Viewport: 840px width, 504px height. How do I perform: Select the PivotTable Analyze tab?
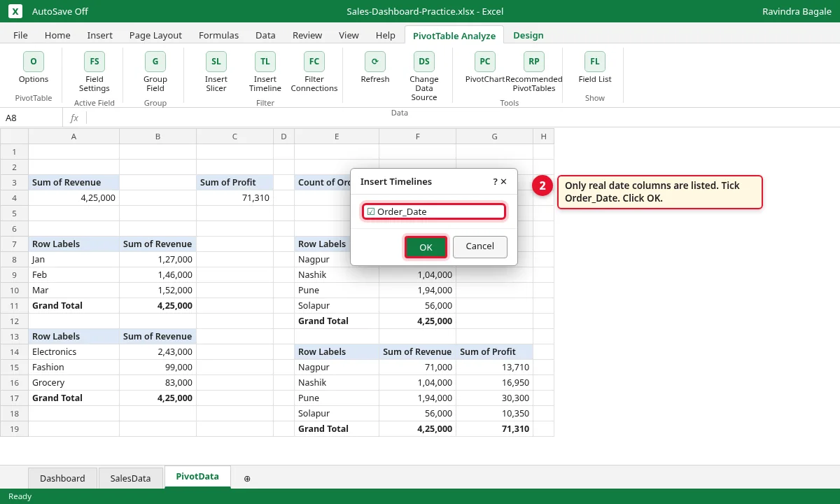tap(454, 36)
